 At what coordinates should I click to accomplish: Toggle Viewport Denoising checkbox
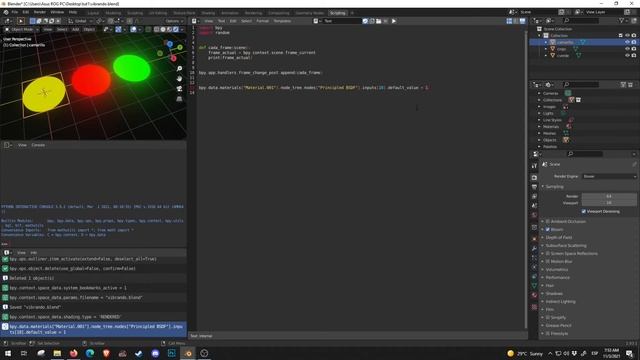(x=584, y=211)
